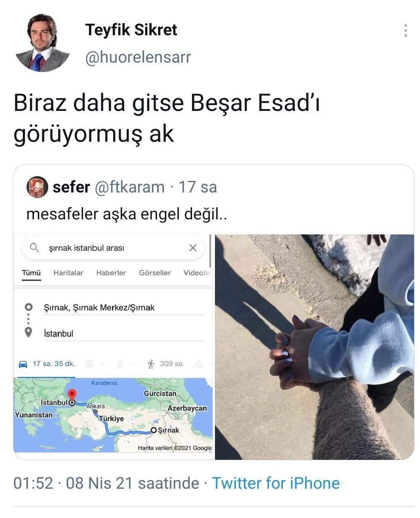Screen dimensions: 420x518
Task: Open Teyfik Sikret's profile picture
Action: point(42,43)
